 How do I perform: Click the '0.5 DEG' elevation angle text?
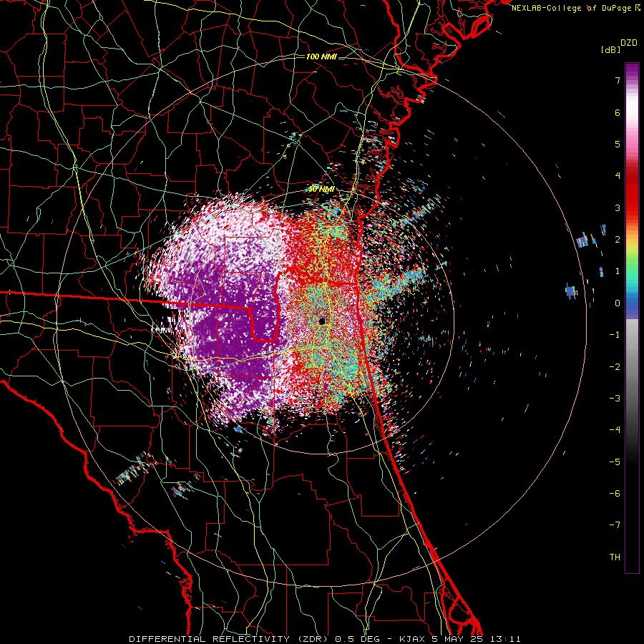pyautogui.click(x=358, y=639)
